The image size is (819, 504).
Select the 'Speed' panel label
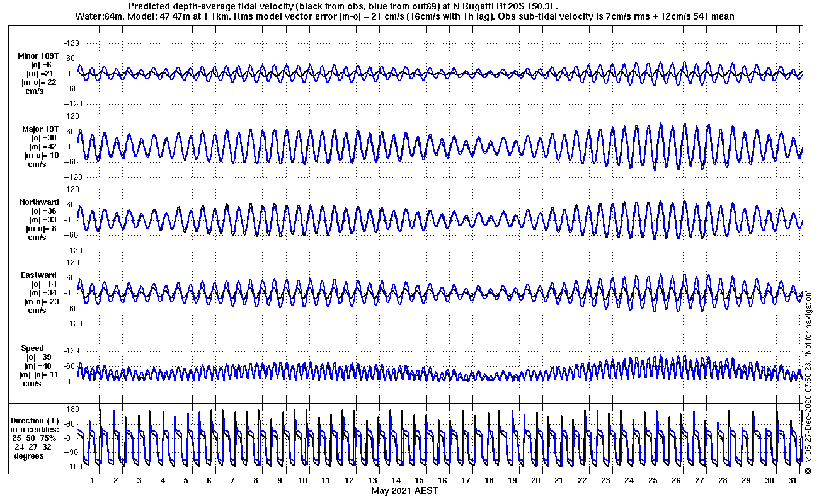pyautogui.click(x=33, y=348)
